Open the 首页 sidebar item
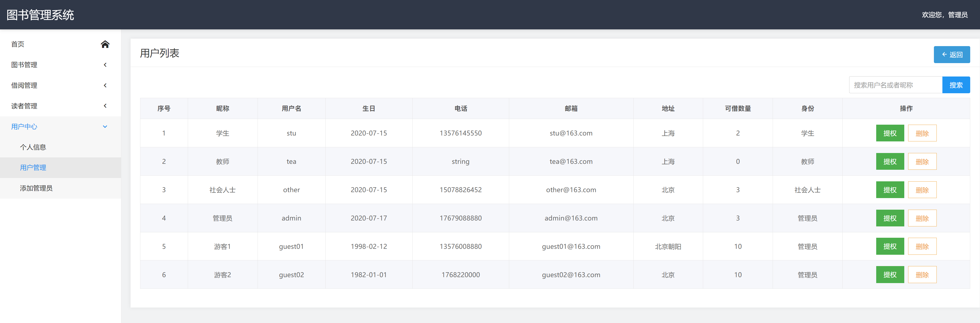980x323 pixels. (61, 44)
